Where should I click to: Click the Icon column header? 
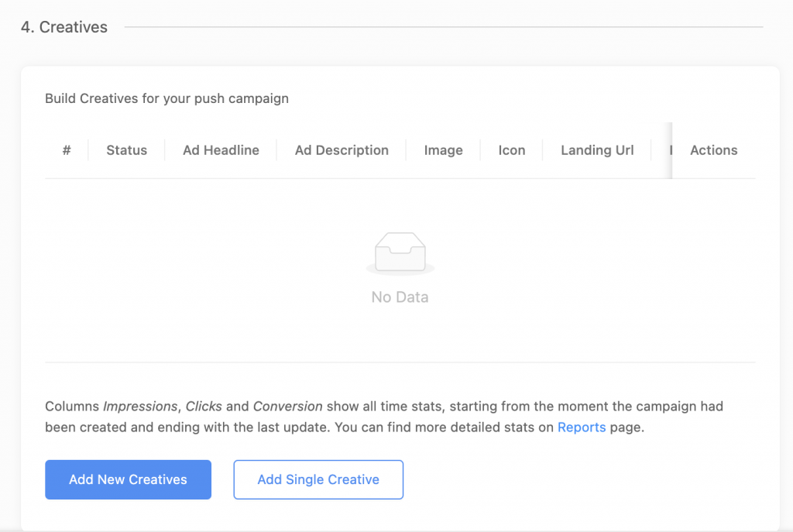[512, 150]
